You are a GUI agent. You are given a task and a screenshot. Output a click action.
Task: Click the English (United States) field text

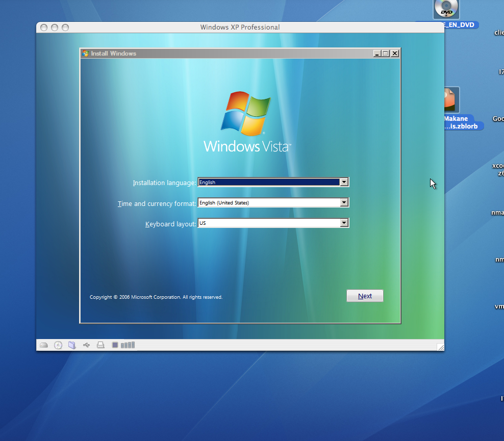224,203
